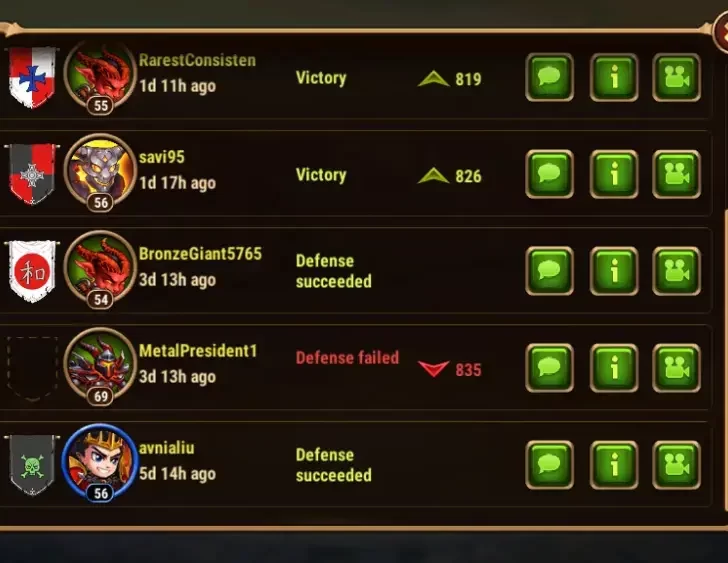The height and width of the screenshot is (563, 728).
Task: Click BronzeGiant5765 player name
Action: [200, 254]
